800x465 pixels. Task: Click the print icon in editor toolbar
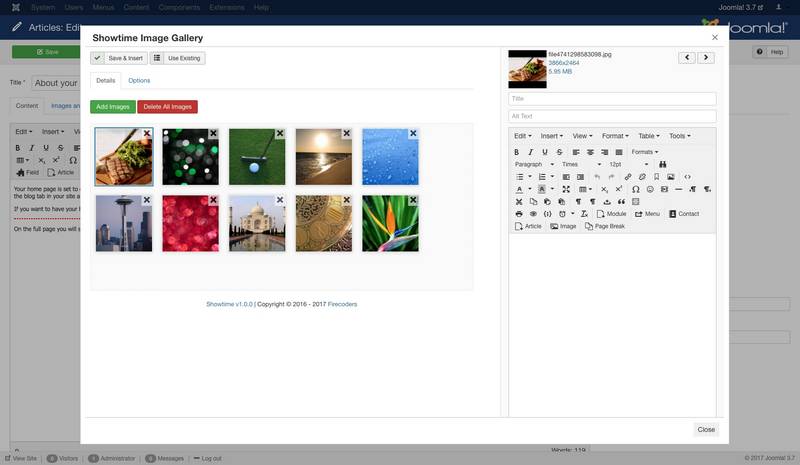tap(518, 214)
